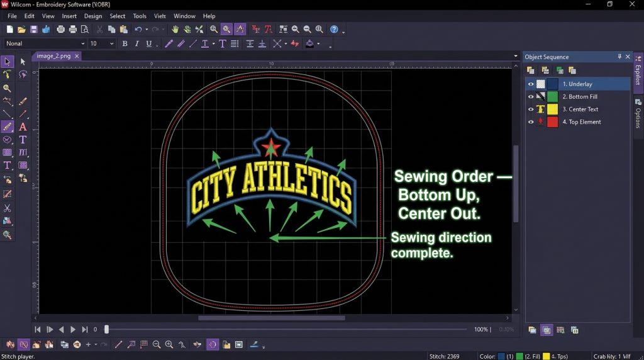Undo the last action
This screenshot has width=644, height=360.
[138, 29]
